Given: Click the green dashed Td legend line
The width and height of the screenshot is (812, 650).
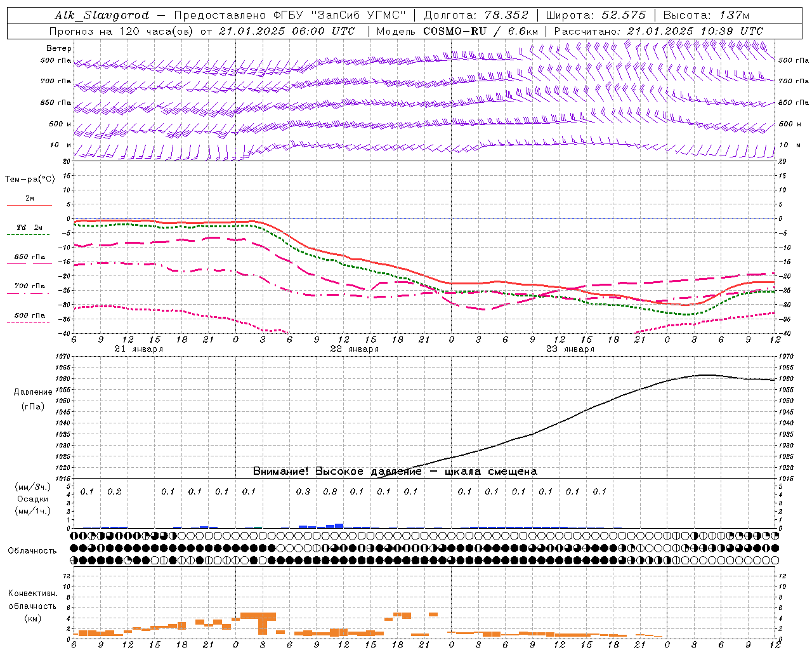Looking at the screenshot, I should point(29,235).
